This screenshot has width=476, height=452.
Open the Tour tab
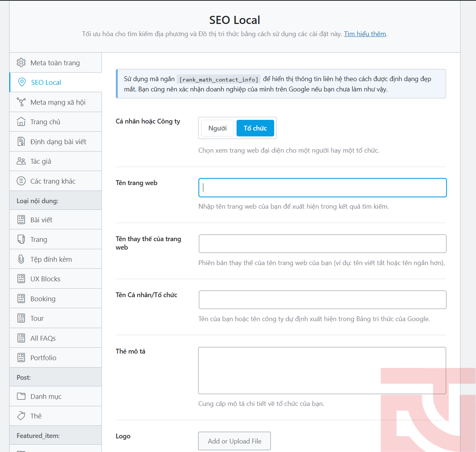pyautogui.click(x=55, y=318)
